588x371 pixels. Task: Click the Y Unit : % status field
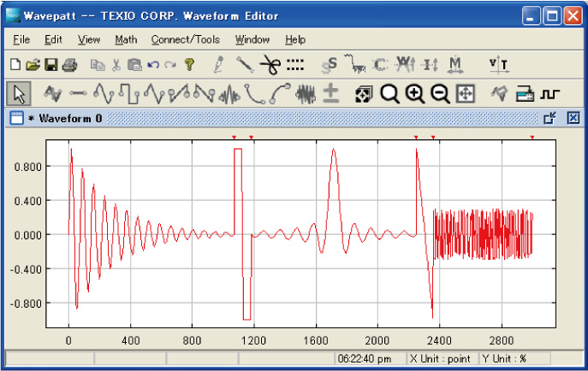coord(504,359)
